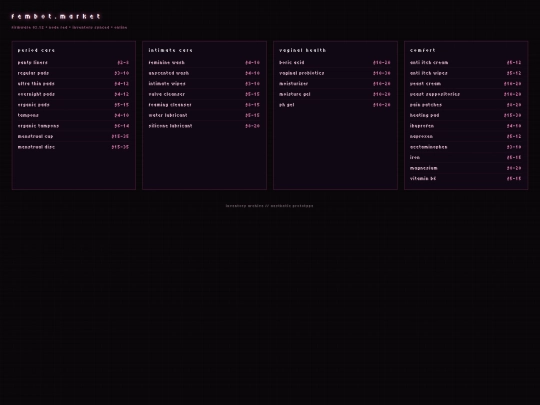Click the yeast cream row

466,84
